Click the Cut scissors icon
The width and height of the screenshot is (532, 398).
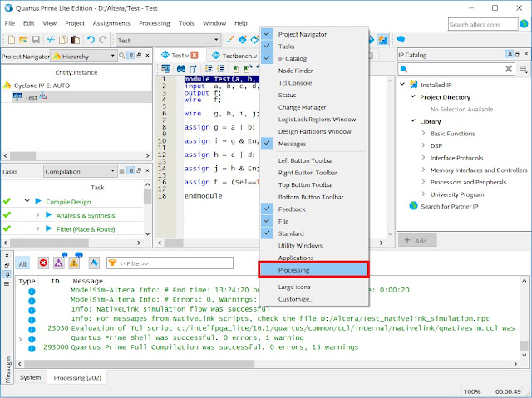pos(51,40)
